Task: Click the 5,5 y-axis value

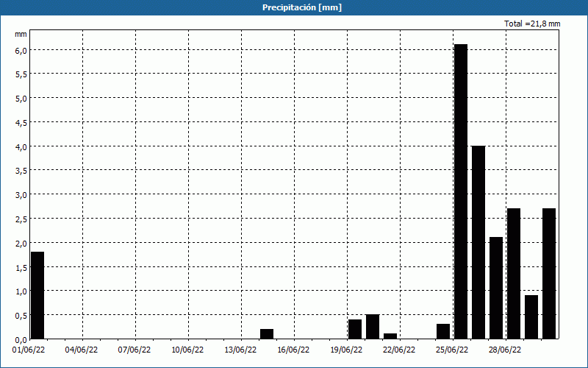Action: (x=21, y=74)
